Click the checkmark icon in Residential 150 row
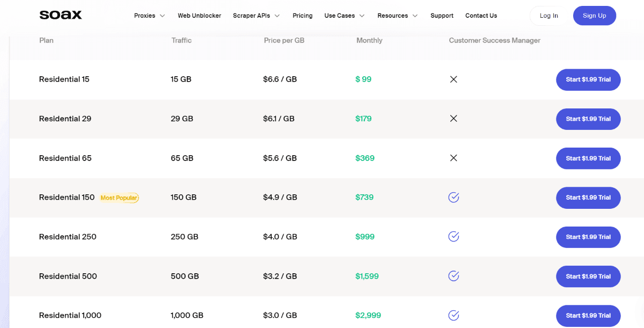 click(453, 198)
